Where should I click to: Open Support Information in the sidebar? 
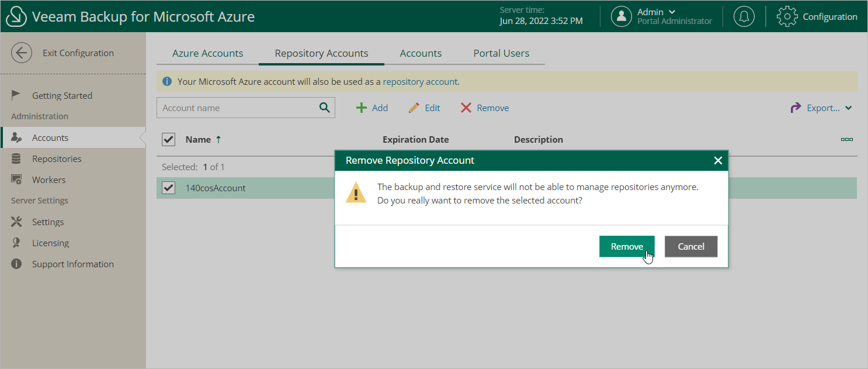point(73,264)
